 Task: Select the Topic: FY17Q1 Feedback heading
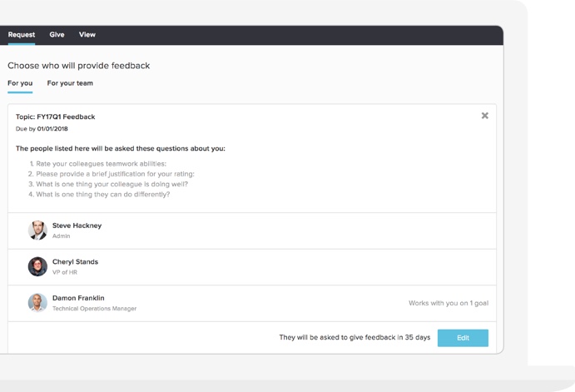click(56, 117)
